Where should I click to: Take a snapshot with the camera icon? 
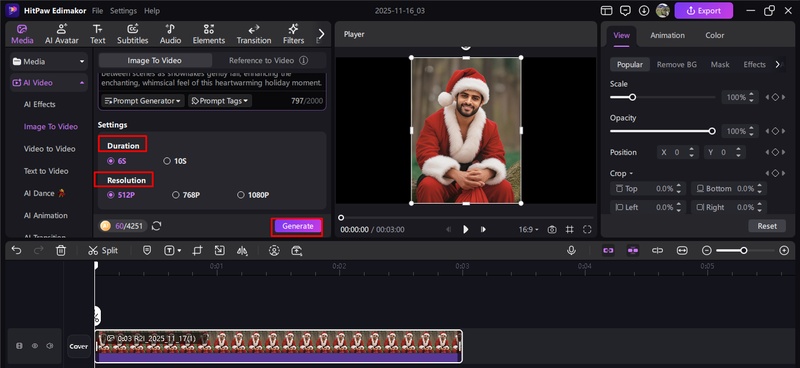pyautogui.click(x=552, y=230)
